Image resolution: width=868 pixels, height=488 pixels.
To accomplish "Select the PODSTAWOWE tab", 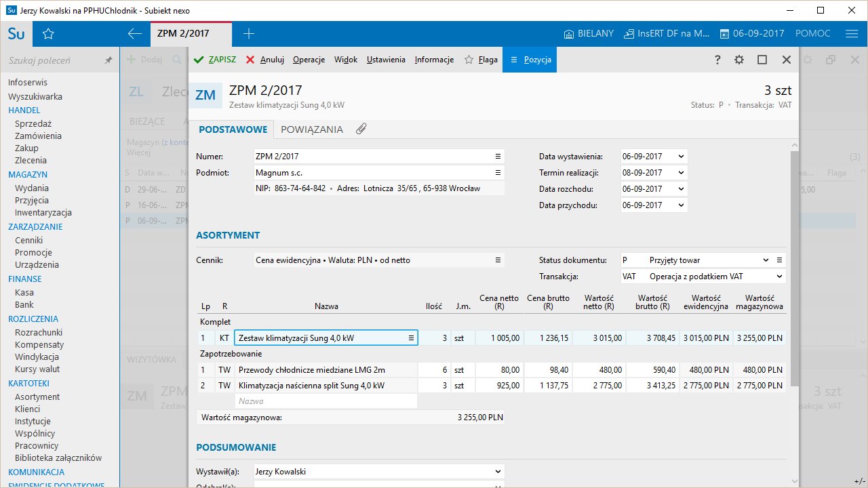I will coord(233,129).
